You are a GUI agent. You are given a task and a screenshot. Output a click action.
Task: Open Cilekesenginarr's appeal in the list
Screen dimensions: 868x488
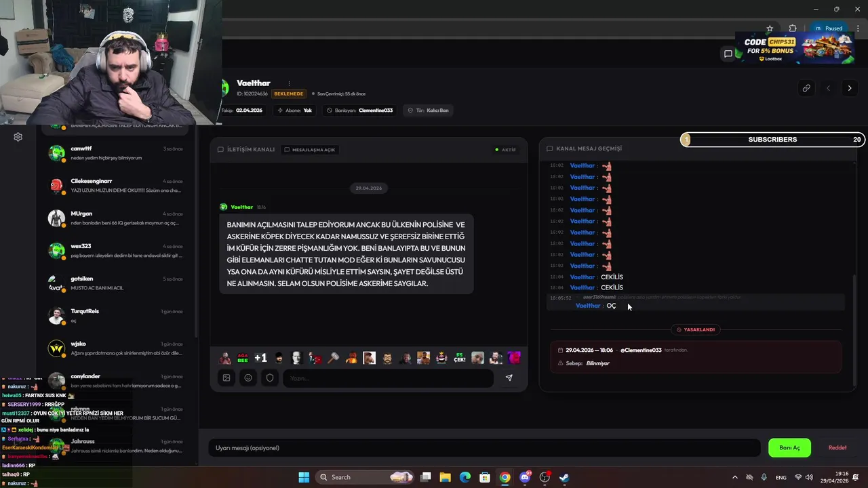[x=115, y=186]
